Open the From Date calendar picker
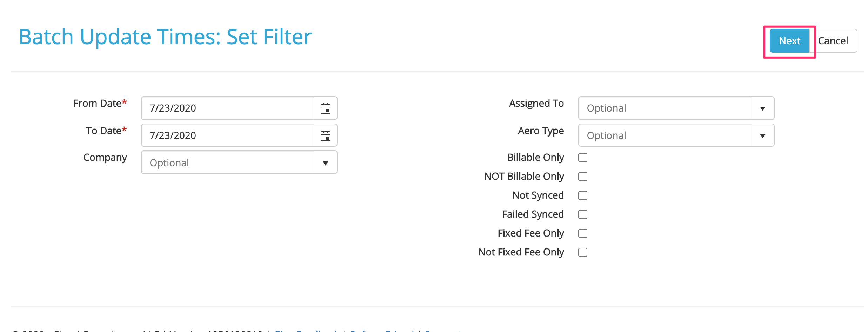868x332 pixels. pyautogui.click(x=326, y=108)
